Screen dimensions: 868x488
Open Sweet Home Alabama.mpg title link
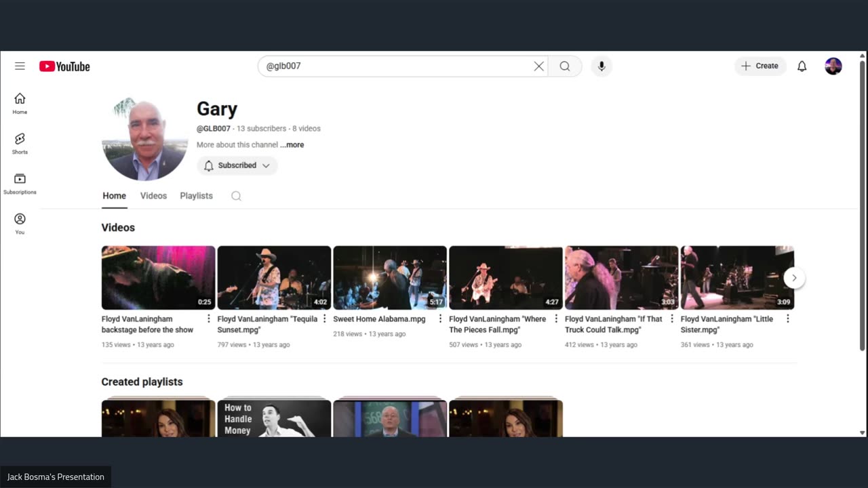tap(379, 319)
